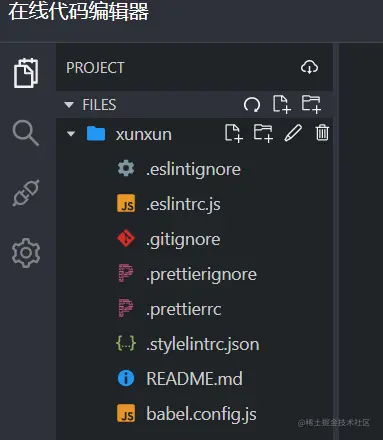Click the JS icon beside .eslintrc.js

tap(126, 204)
